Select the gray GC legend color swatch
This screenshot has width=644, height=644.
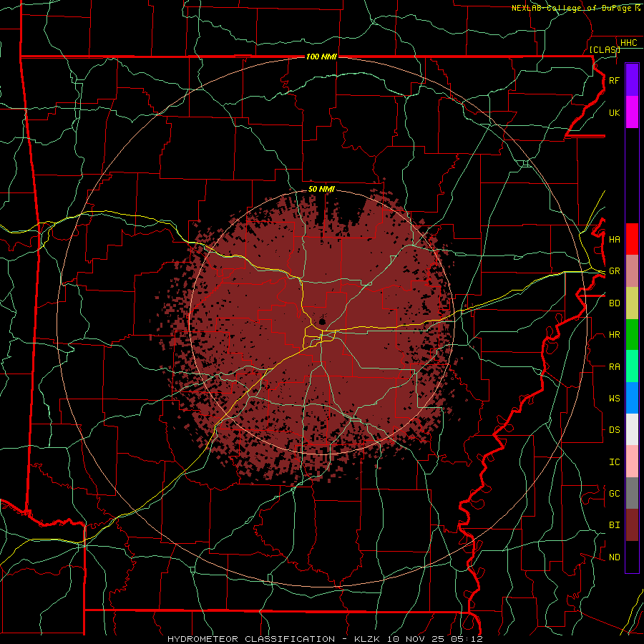point(632,493)
